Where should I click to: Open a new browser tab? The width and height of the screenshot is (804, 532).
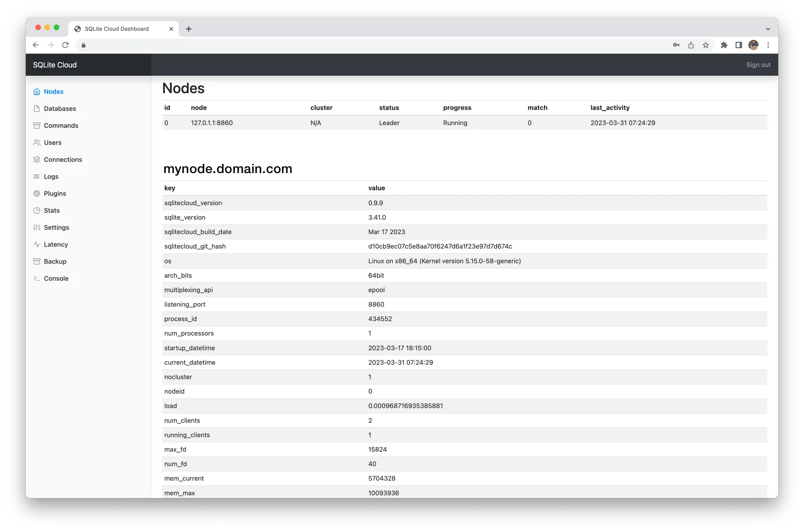[x=189, y=28]
